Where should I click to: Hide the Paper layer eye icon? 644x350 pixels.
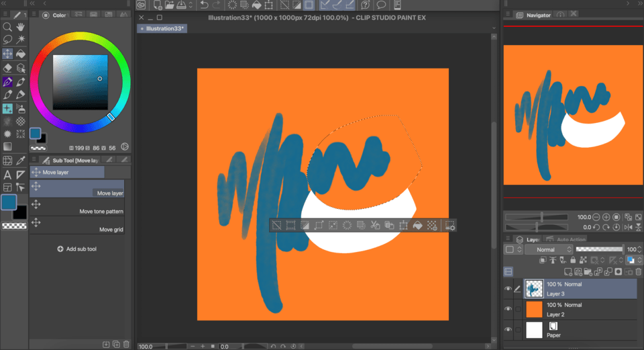click(x=508, y=330)
